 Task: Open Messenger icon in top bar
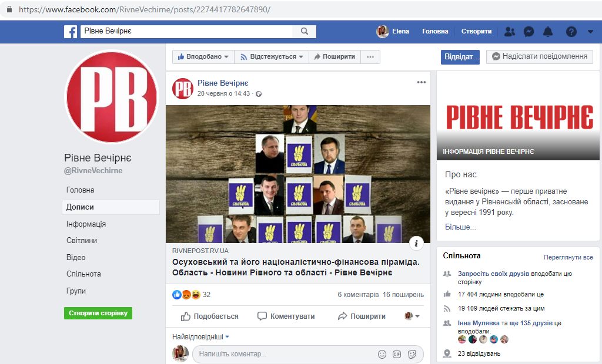pos(529,32)
